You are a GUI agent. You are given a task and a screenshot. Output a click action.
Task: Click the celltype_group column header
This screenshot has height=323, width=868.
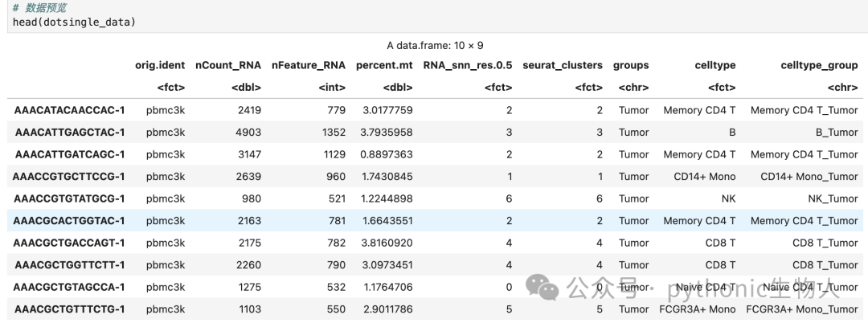click(x=819, y=65)
